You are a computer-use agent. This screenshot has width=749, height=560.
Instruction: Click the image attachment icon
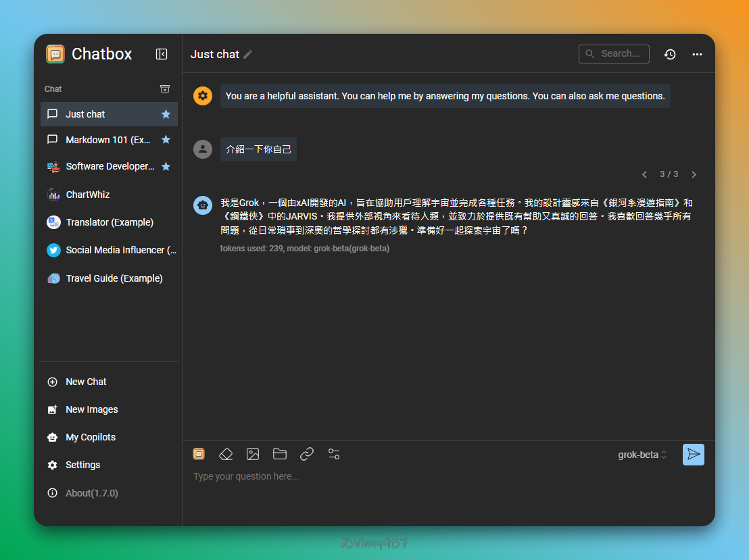253,454
